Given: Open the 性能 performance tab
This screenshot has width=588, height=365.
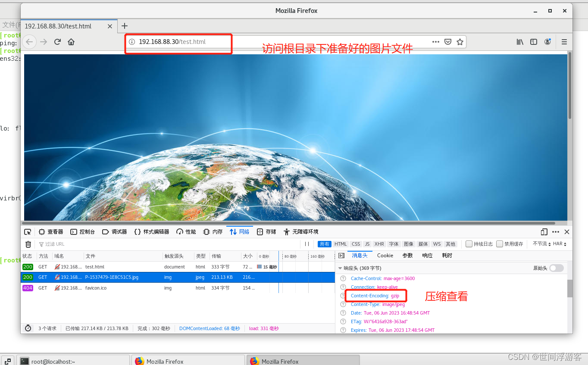Looking at the screenshot, I should point(186,232).
